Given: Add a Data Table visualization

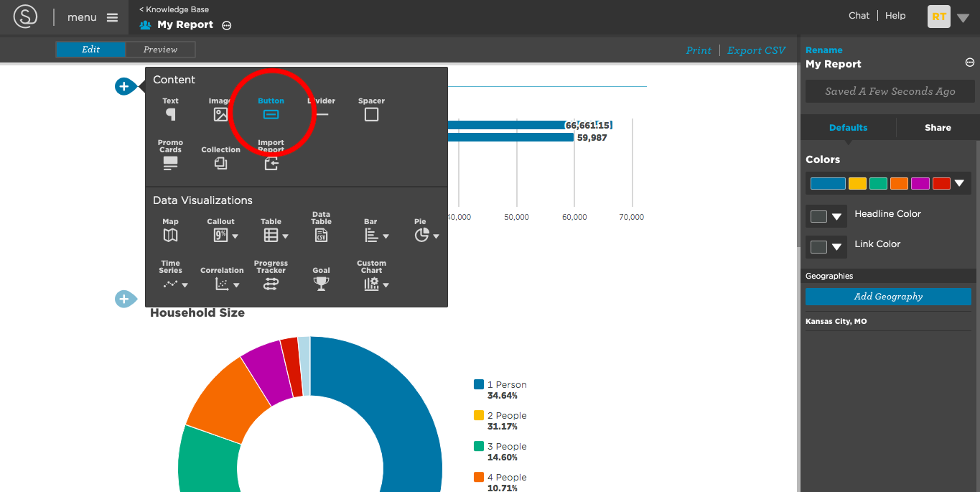Looking at the screenshot, I should [x=321, y=226].
